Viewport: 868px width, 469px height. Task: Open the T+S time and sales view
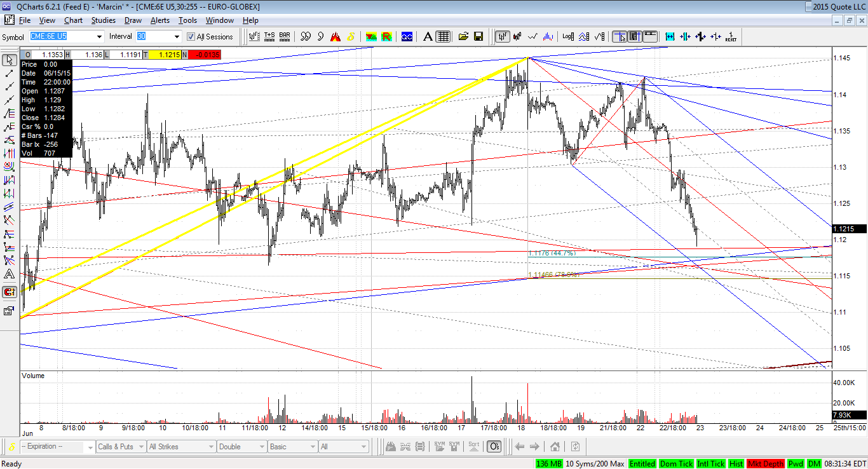(269, 36)
